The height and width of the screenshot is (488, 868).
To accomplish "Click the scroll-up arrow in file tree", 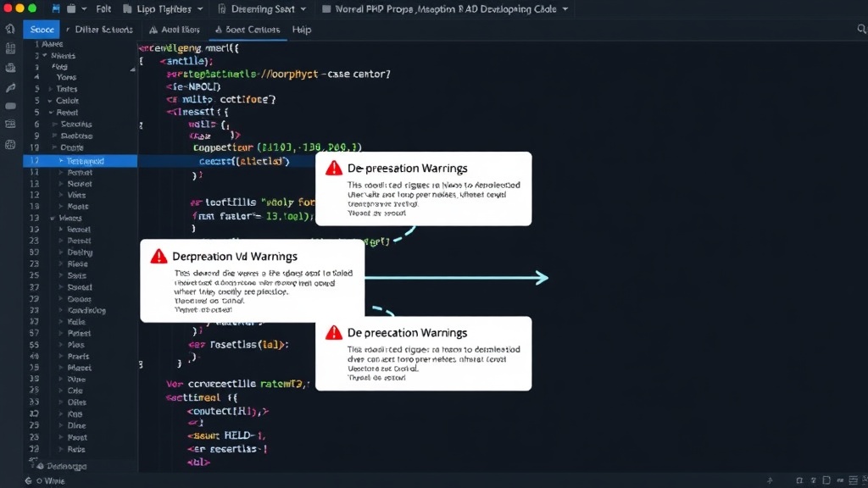I will pyautogui.click(x=133, y=69).
